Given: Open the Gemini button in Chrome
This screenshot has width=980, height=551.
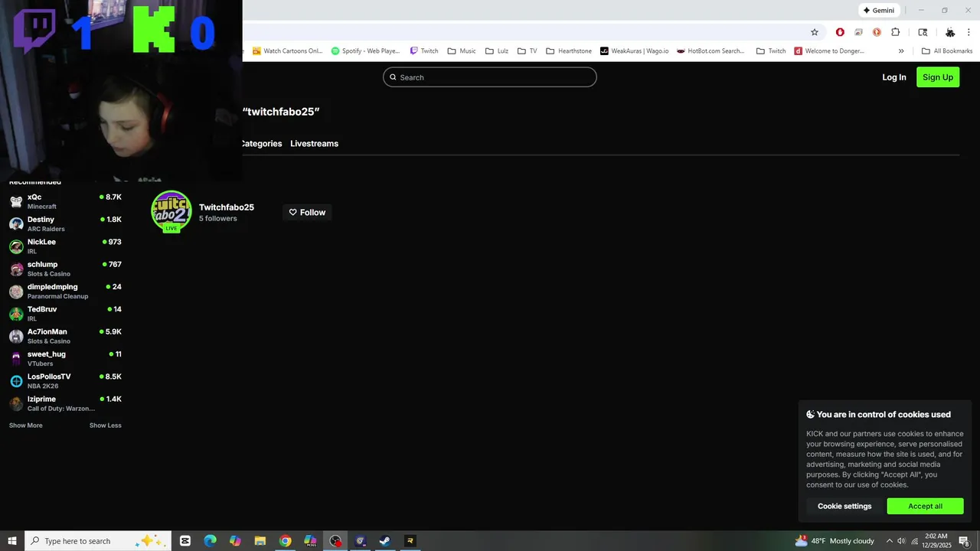Looking at the screenshot, I should click(x=878, y=10).
